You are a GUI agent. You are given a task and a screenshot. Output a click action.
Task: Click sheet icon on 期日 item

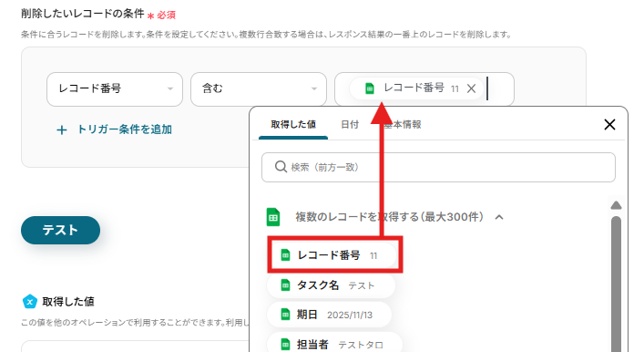285,315
